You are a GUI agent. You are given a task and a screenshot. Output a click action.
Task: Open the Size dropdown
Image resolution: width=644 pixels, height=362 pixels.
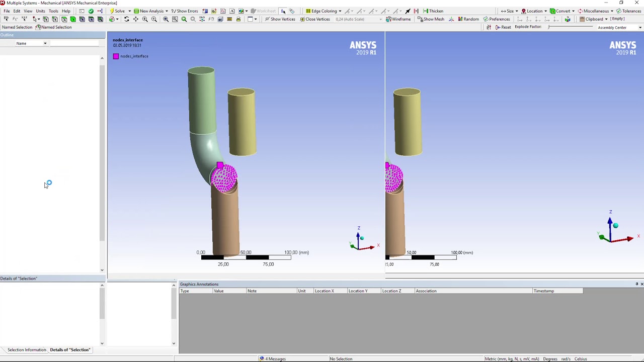pos(517,11)
